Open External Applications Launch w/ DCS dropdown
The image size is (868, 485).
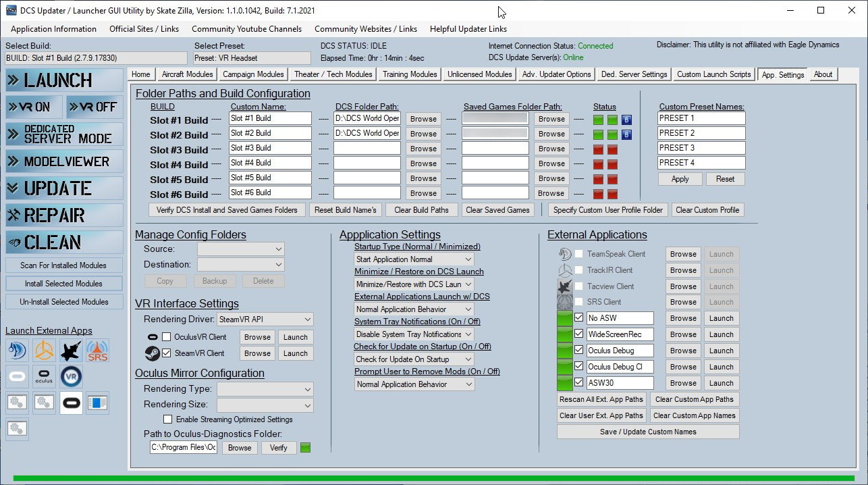coord(414,309)
